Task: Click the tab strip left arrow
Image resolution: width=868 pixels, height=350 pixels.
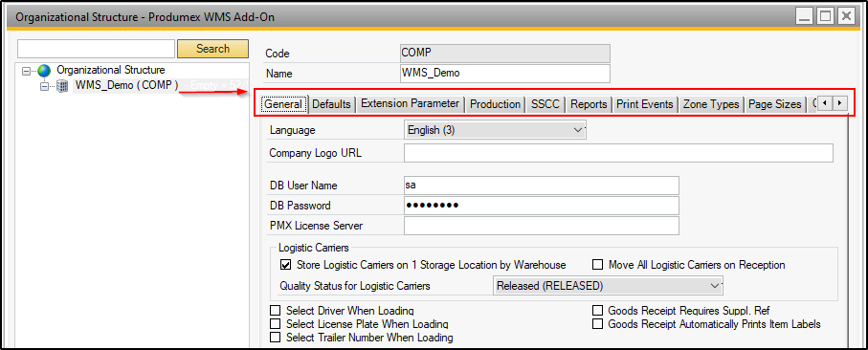Action: point(825,103)
